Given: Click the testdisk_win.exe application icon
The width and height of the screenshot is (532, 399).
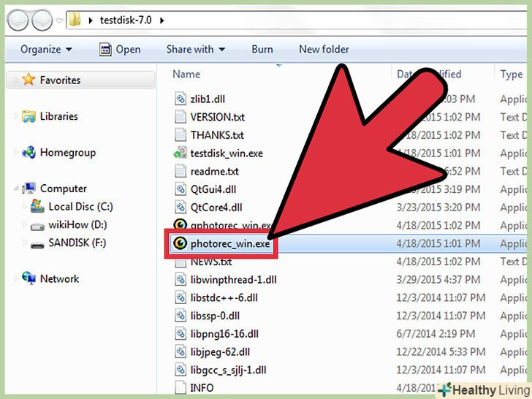Looking at the screenshot, I should click(180, 152).
